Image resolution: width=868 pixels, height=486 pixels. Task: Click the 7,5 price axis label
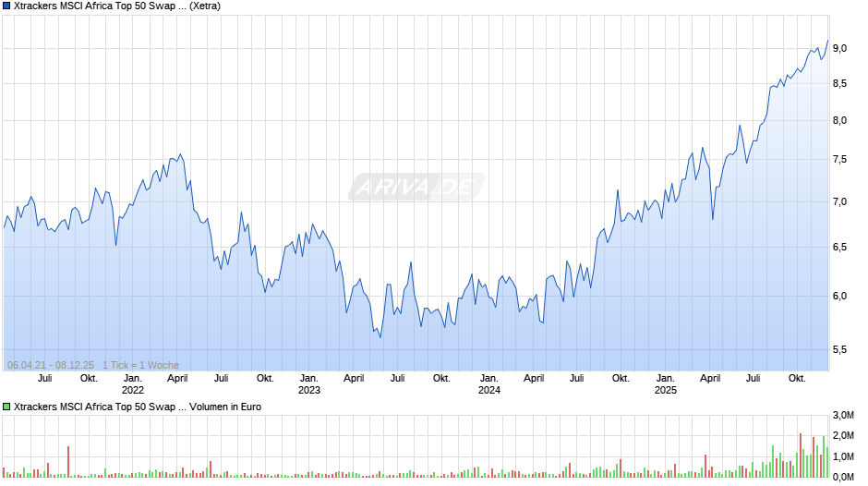(839, 160)
